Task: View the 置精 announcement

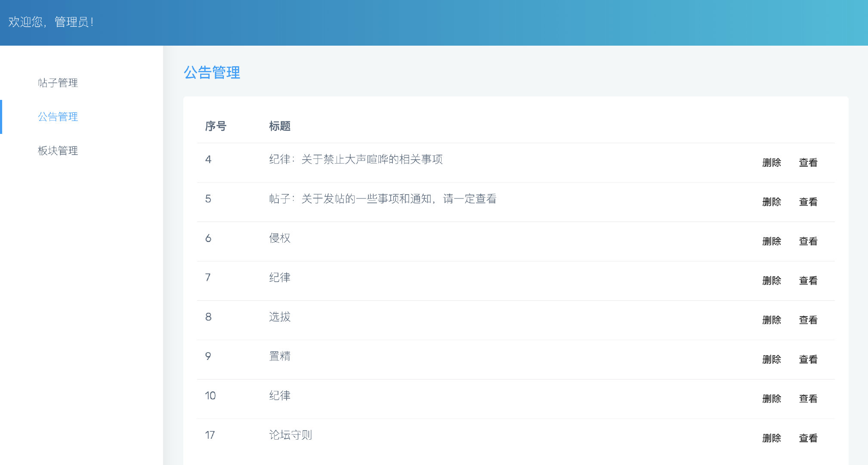Action: (808, 360)
